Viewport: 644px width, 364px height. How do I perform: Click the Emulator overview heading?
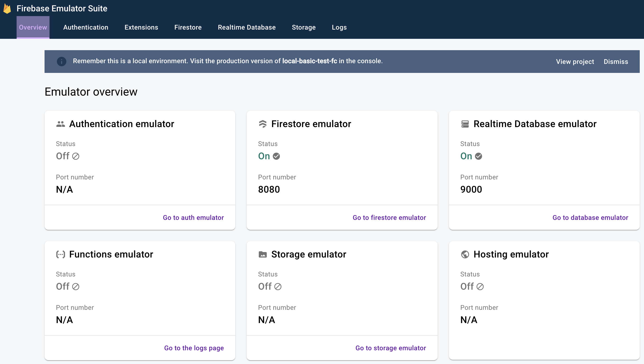click(91, 92)
